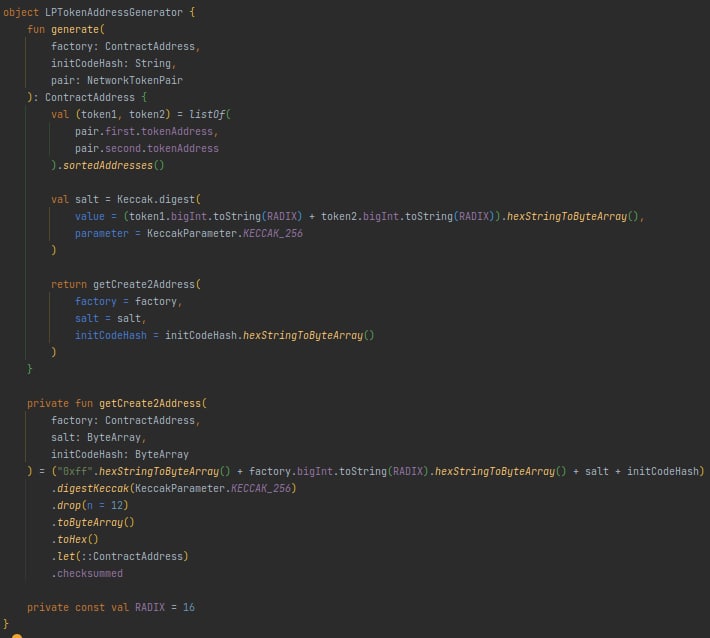Click 'Keccak.digest' in the salt declaration
This screenshot has width=710, height=638.
(156, 199)
